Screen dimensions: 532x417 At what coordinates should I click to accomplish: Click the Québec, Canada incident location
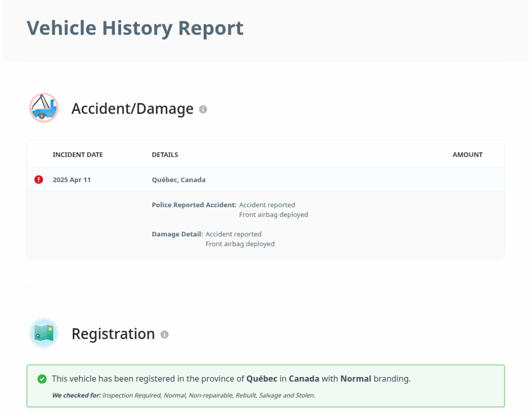(x=178, y=180)
